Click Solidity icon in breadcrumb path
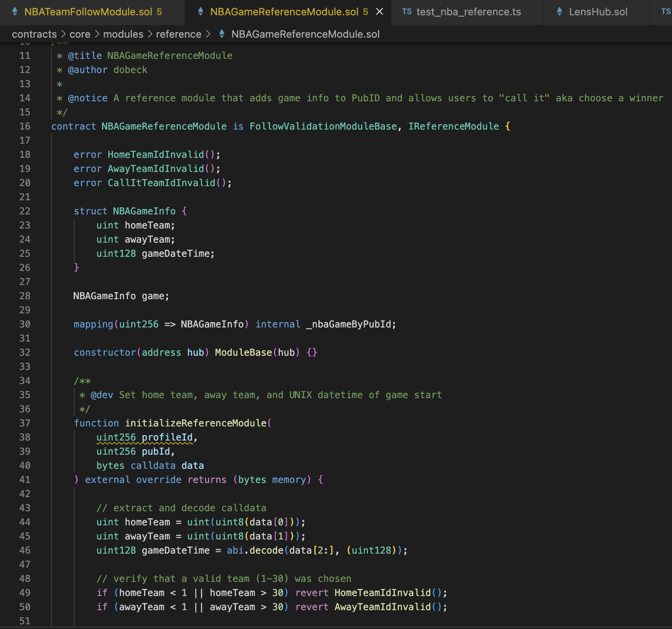Image resolution: width=672 pixels, height=629 pixels. (222, 34)
